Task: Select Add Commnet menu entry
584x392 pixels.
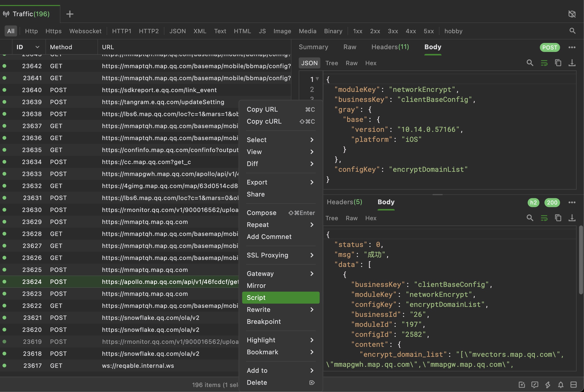Action: coord(281,237)
